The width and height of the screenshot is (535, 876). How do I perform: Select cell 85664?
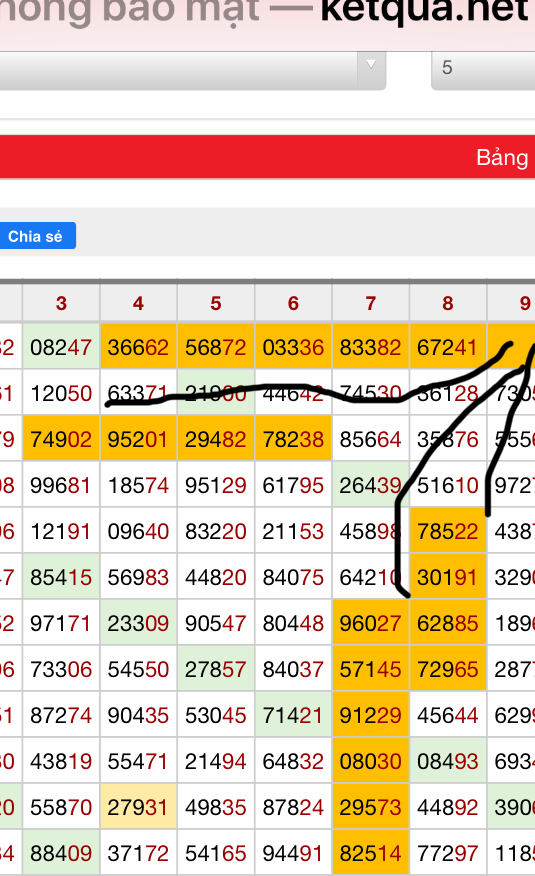tap(371, 439)
